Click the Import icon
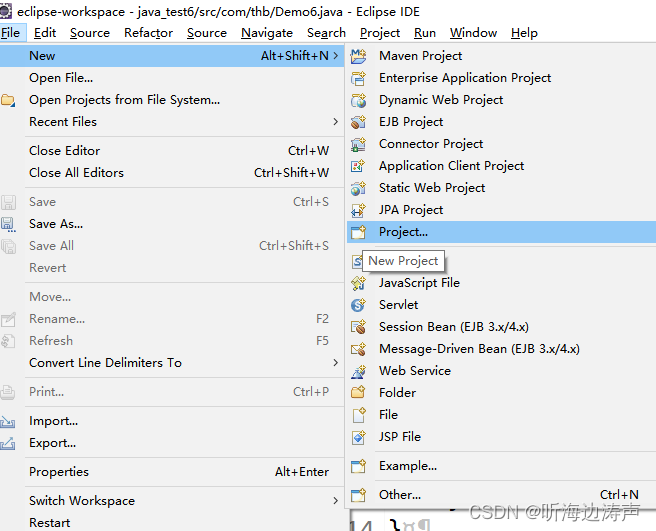656x531 pixels. pyautogui.click(x=8, y=422)
